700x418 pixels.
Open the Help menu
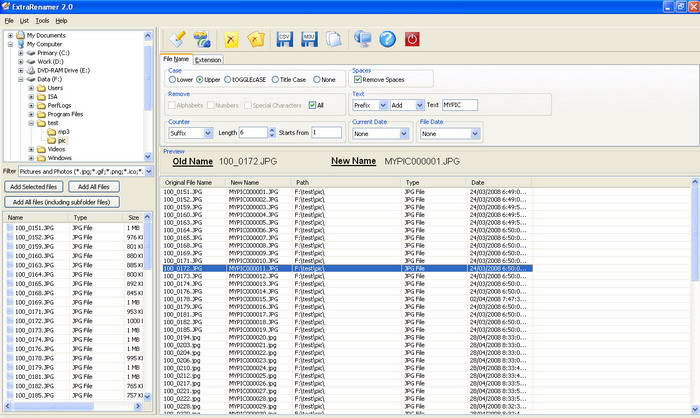tap(61, 21)
